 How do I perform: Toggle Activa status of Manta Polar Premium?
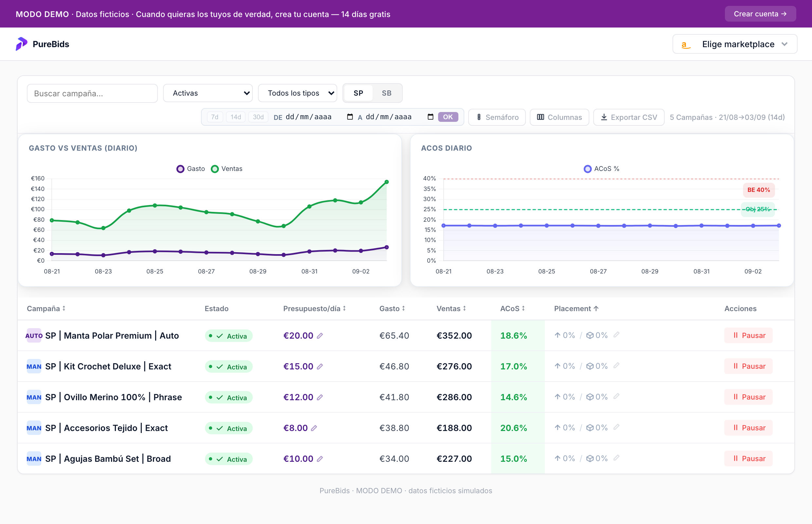229,336
